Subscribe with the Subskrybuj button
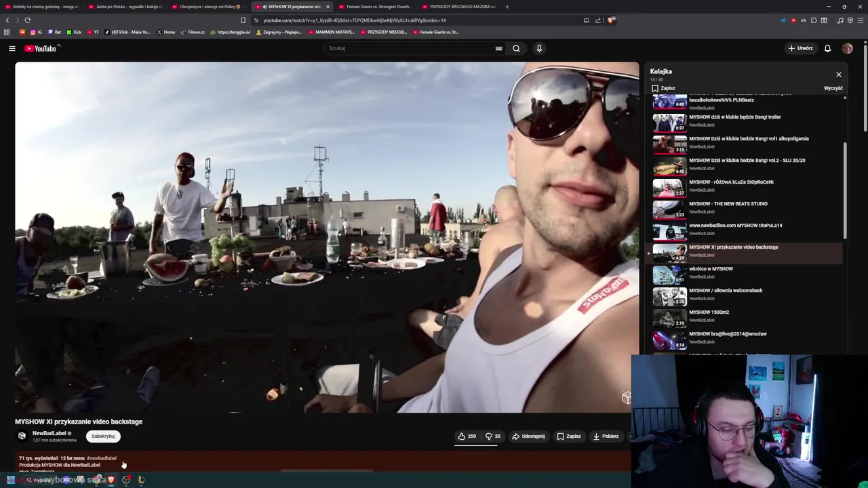The image size is (868, 488). (x=103, y=436)
